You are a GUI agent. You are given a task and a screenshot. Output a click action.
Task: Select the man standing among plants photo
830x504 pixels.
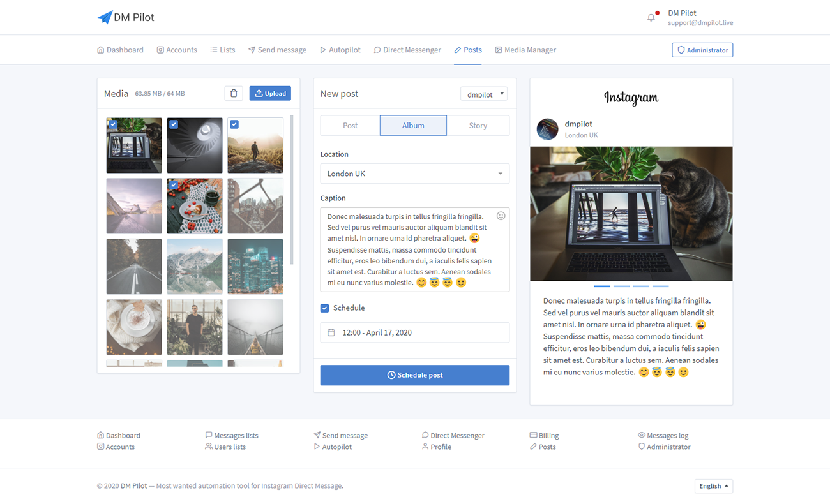point(195,327)
